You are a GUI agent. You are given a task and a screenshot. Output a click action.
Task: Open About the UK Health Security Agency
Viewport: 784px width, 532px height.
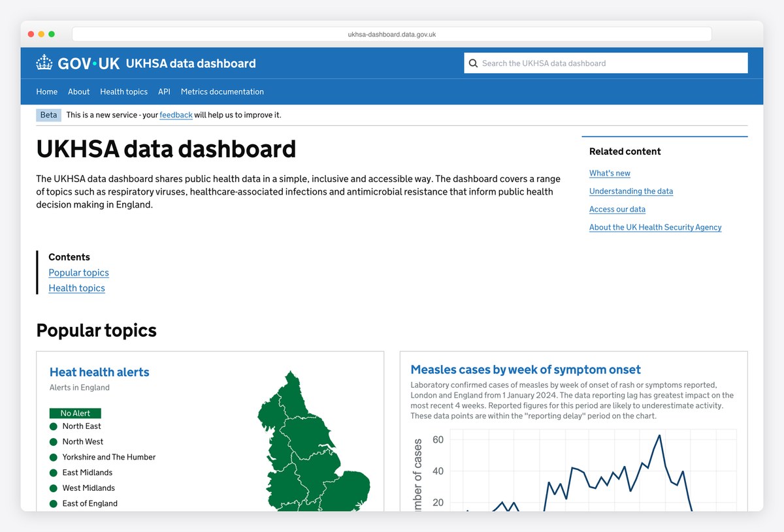point(655,227)
